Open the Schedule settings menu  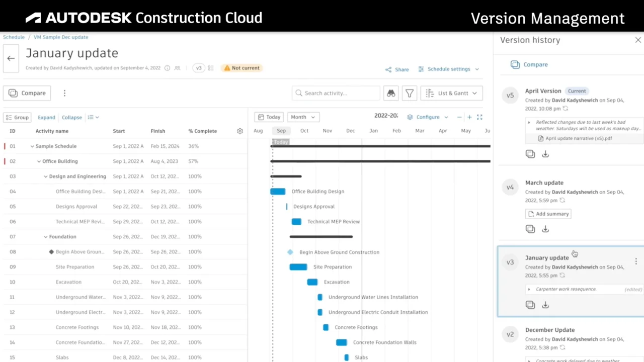click(448, 69)
